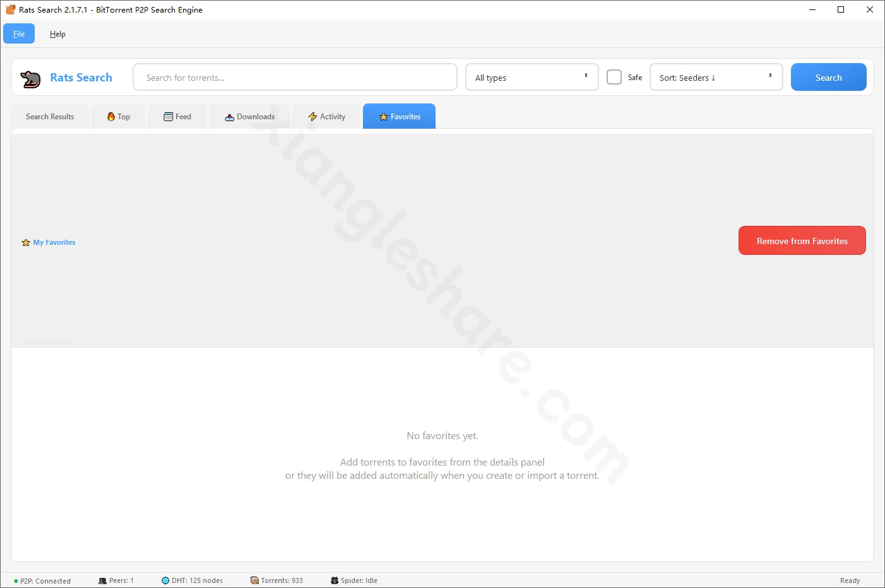
Task: Switch to the Activity tab
Action: tap(326, 117)
